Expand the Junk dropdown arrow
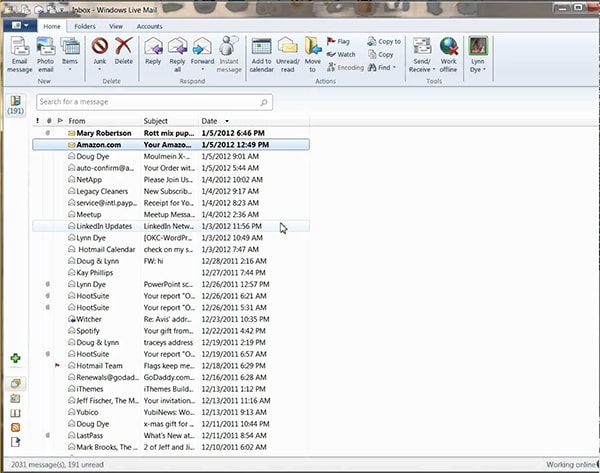 click(99, 69)
